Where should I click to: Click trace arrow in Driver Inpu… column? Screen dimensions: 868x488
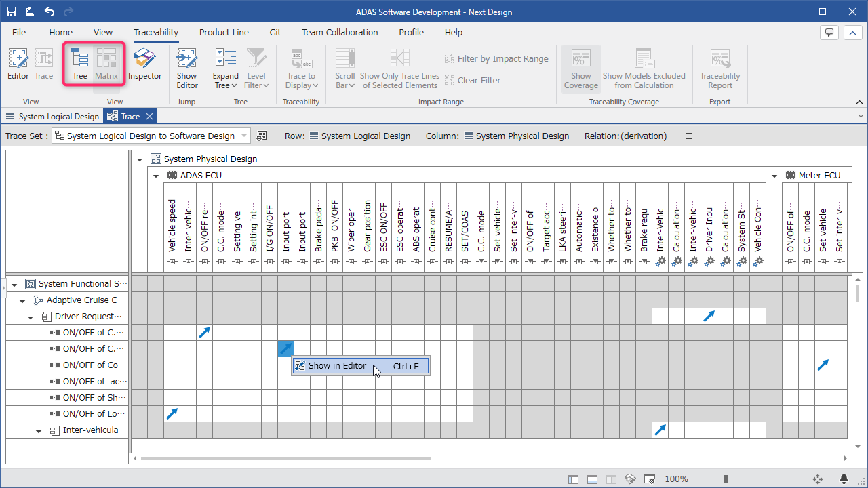[x=709, y=317]
